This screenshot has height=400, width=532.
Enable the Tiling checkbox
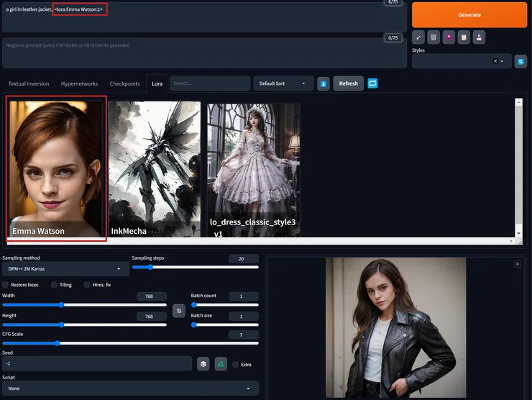click(55, 285)
